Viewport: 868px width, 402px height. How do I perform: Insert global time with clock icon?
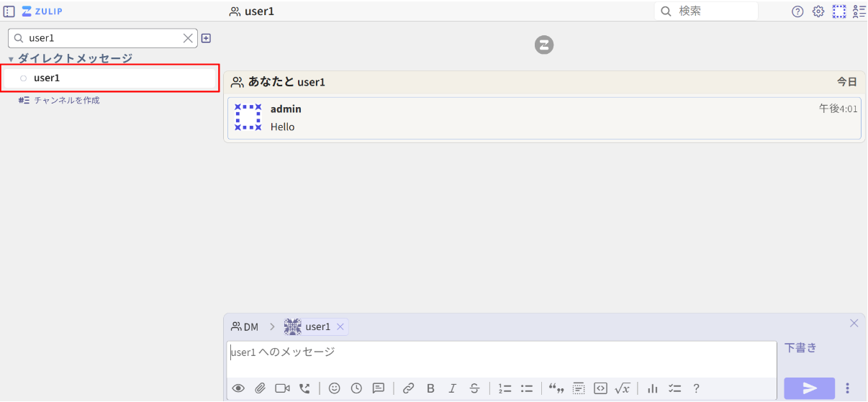pos(356,388)
